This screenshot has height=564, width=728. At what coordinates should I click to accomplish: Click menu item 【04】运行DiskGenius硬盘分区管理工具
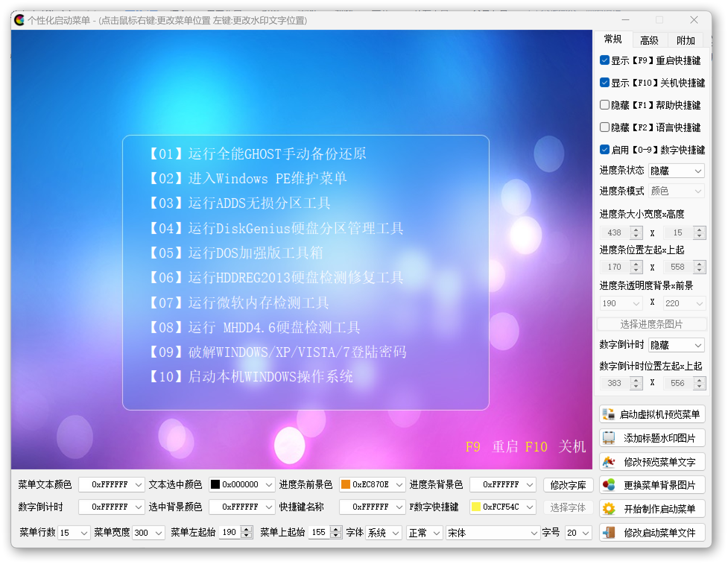(x=276, y=228)
